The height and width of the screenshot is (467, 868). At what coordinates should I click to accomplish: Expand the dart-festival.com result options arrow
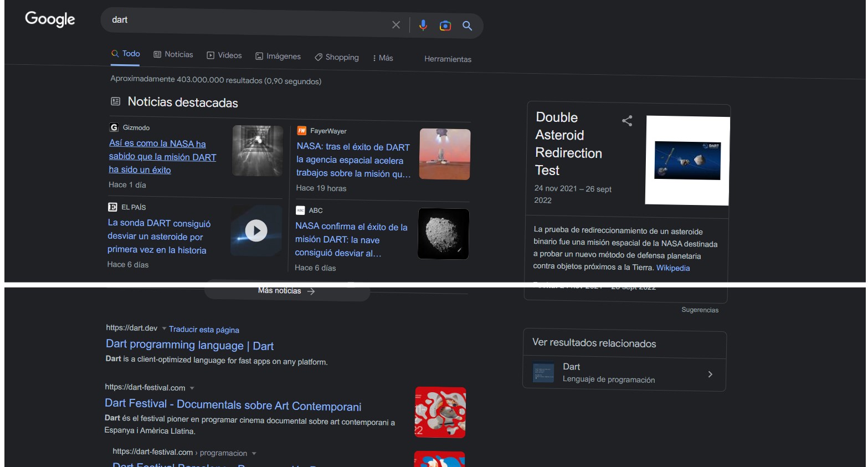(192, 388)
